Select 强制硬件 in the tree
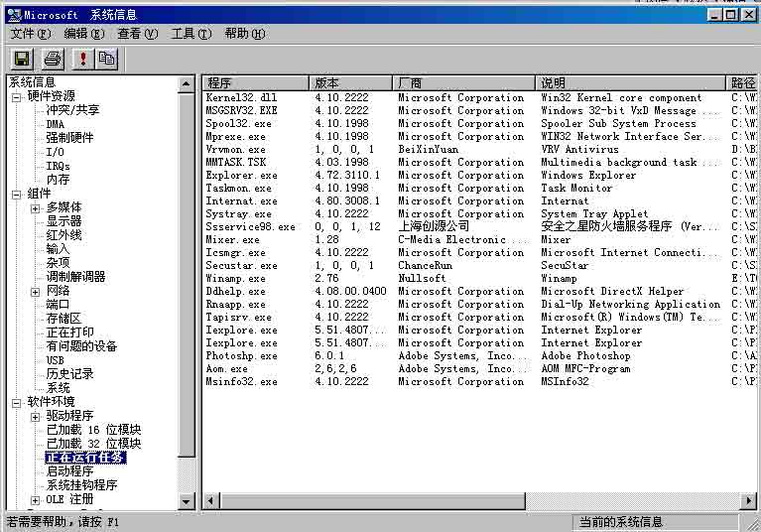 [x=69, y=137]
